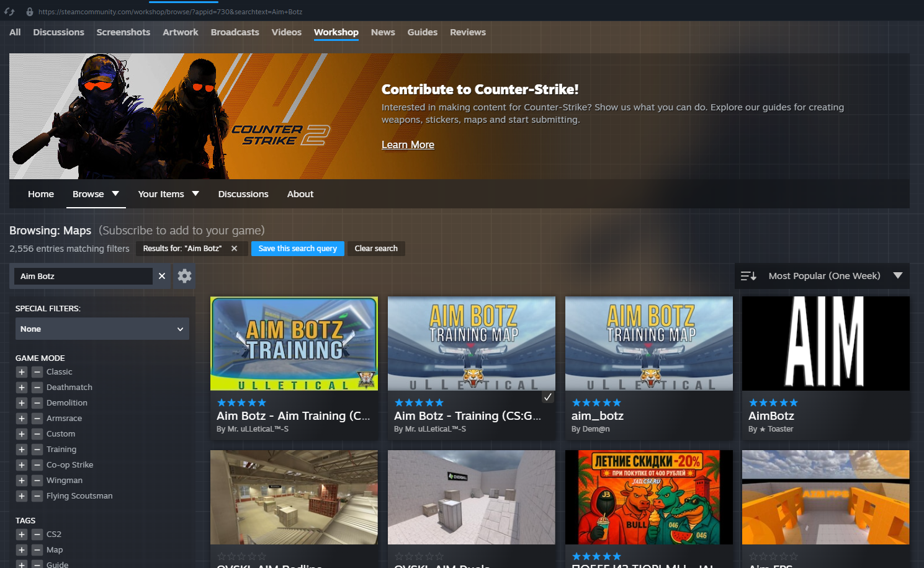Open the aim_botz item by Dem@n
Image resolution: width=924 pixels, height=568 pixels.
coord(598,416)
